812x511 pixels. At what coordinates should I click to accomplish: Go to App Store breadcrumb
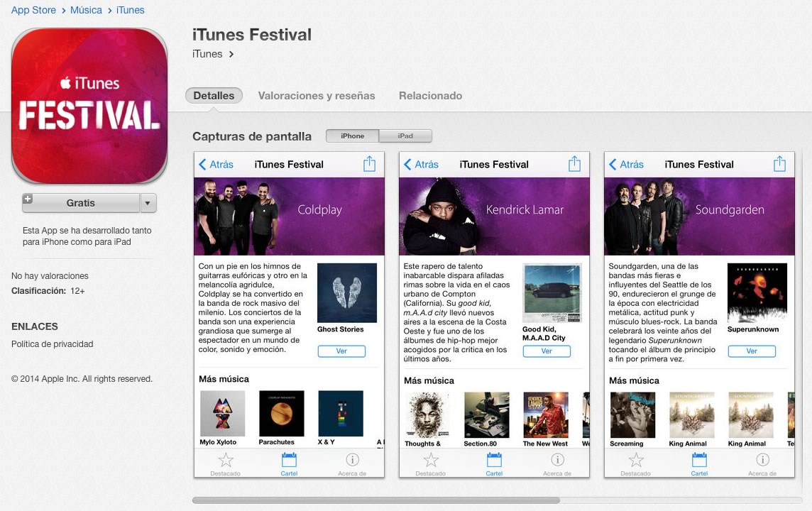[x=33, y=10]
